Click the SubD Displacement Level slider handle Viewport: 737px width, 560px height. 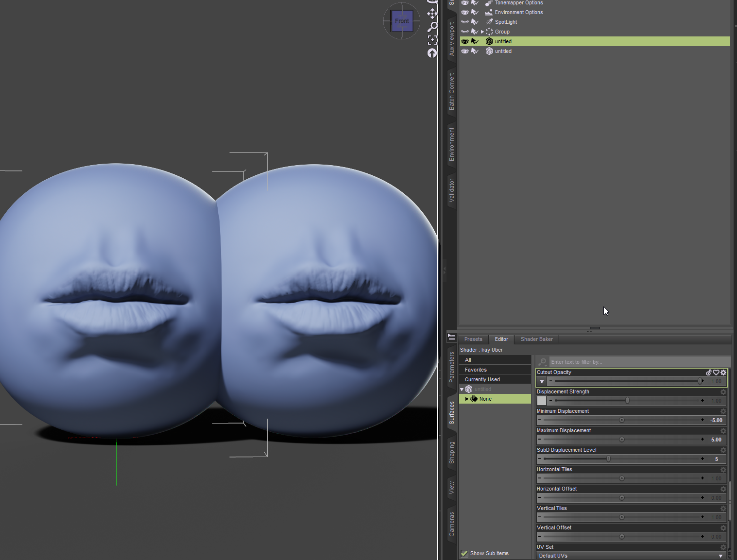click(x=608, y=459)
